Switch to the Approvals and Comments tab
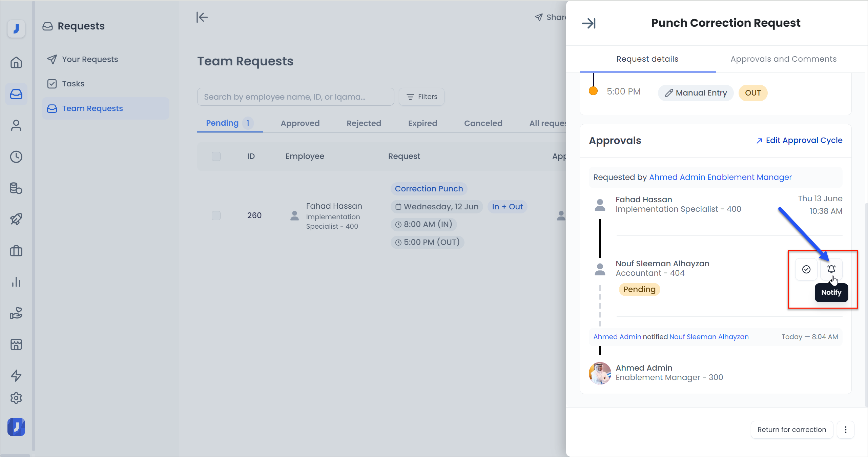868x457 pixels. tap(784, 59)
